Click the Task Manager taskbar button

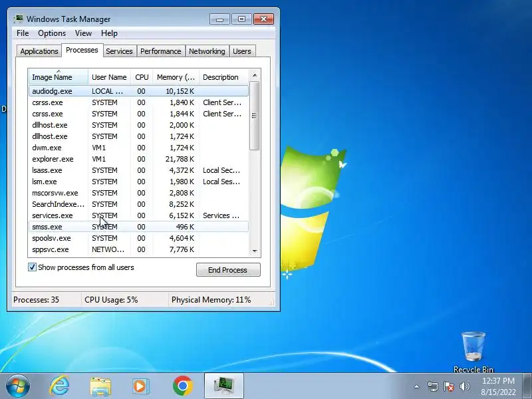[224, 386]
